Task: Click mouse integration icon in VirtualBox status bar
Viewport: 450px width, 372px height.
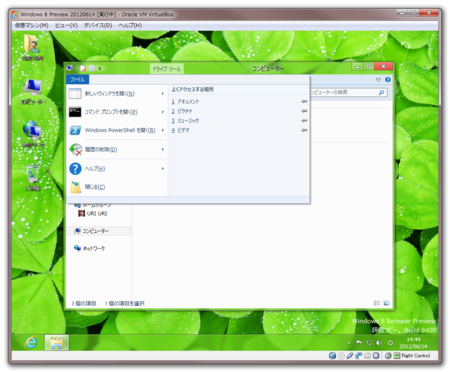Action: 388,356
